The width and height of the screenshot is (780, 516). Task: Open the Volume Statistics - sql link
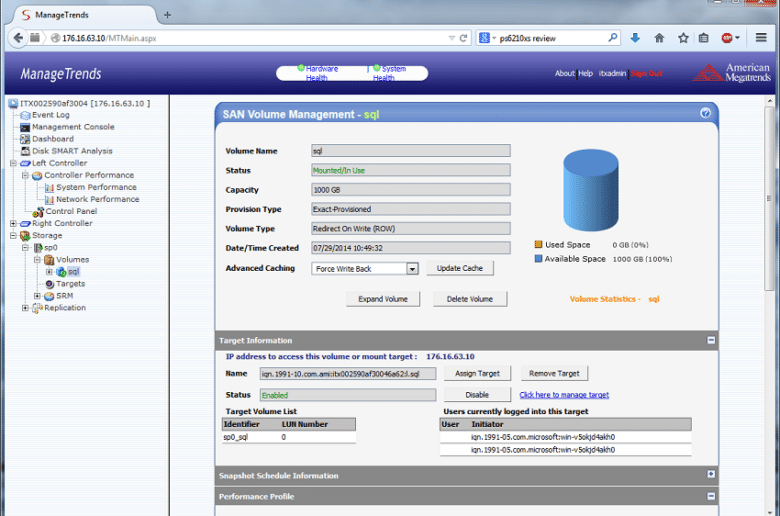click(x=614, y=299)
